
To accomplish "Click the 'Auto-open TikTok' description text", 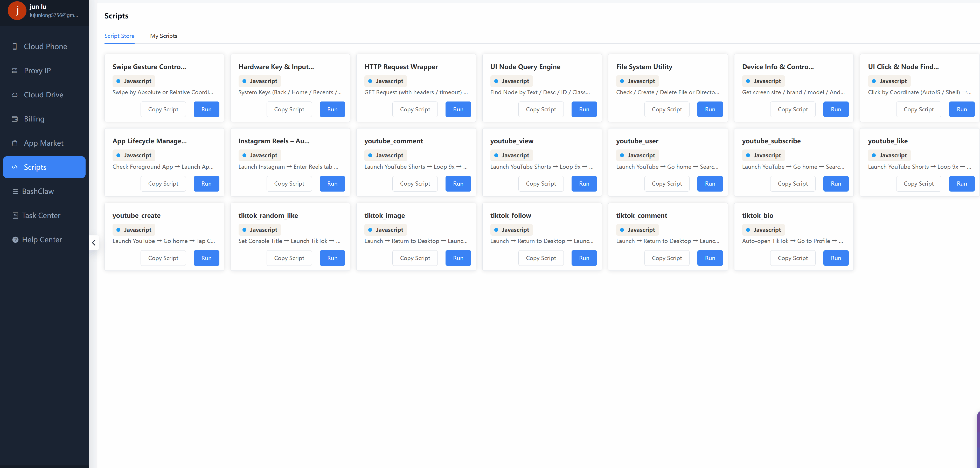I will click(793, 241).
